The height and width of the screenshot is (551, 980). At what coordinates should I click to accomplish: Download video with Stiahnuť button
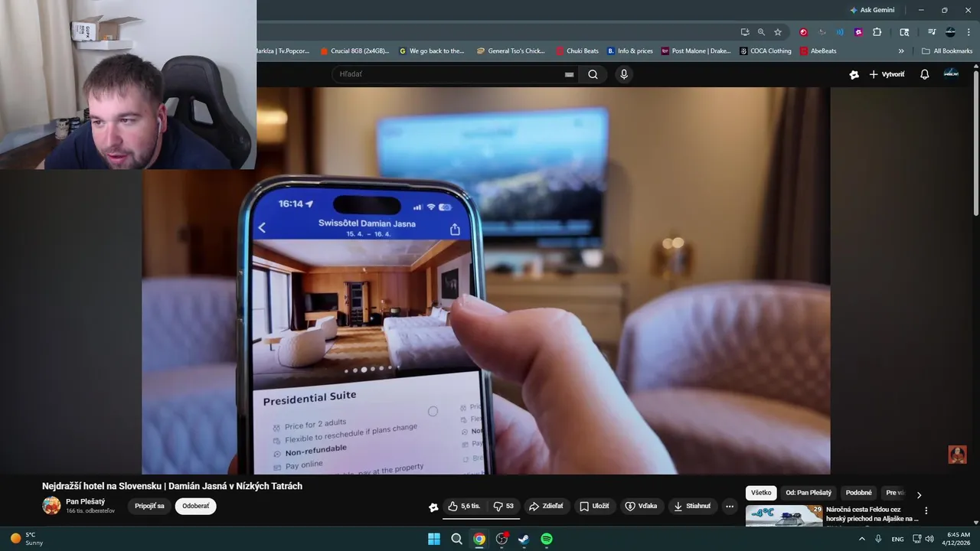[x=692, y=506]
